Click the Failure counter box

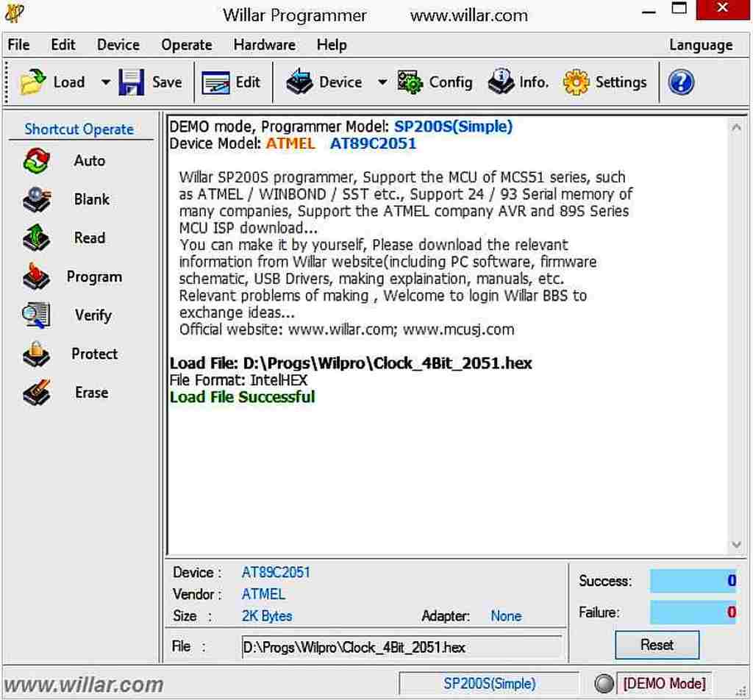coord(693,612)
